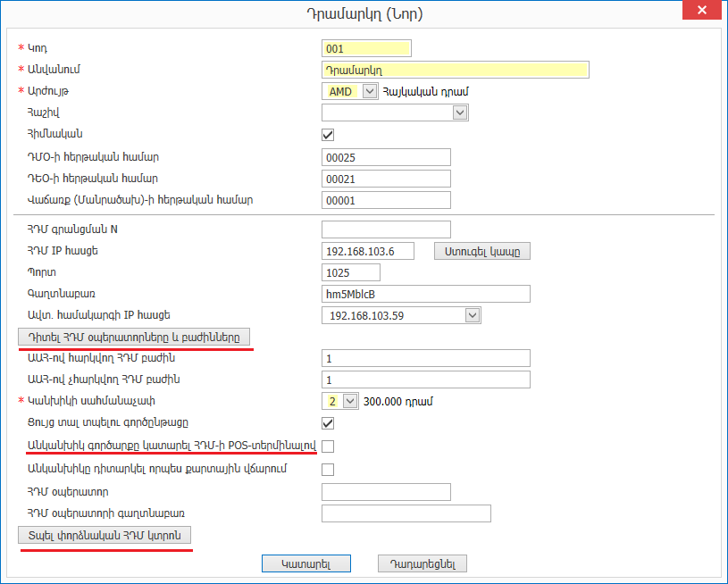Image resolution: width=728 pixels, height=584 pixels.
Task: Click Տպել փորձնական ՀԴՄ կտրոն button
Action: coord(105,536)
